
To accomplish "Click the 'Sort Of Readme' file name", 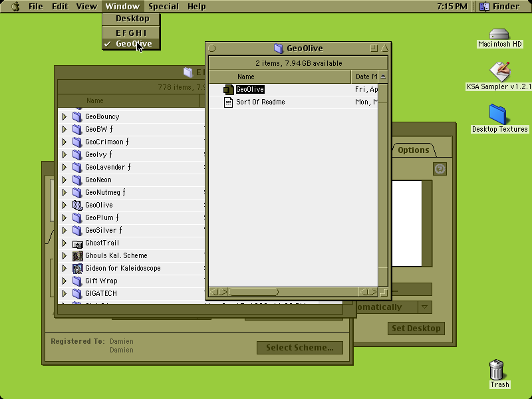I will coord(261,102).
